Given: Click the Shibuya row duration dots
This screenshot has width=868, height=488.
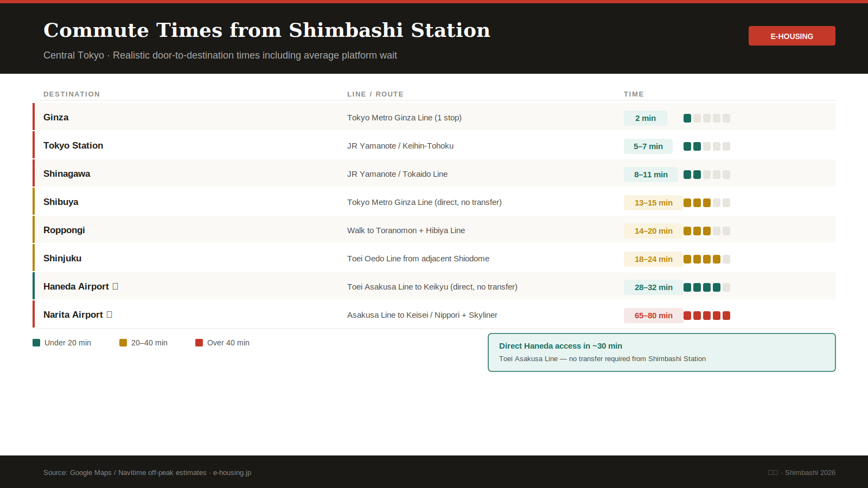Looking at the screenshot, I should point(707,203).
